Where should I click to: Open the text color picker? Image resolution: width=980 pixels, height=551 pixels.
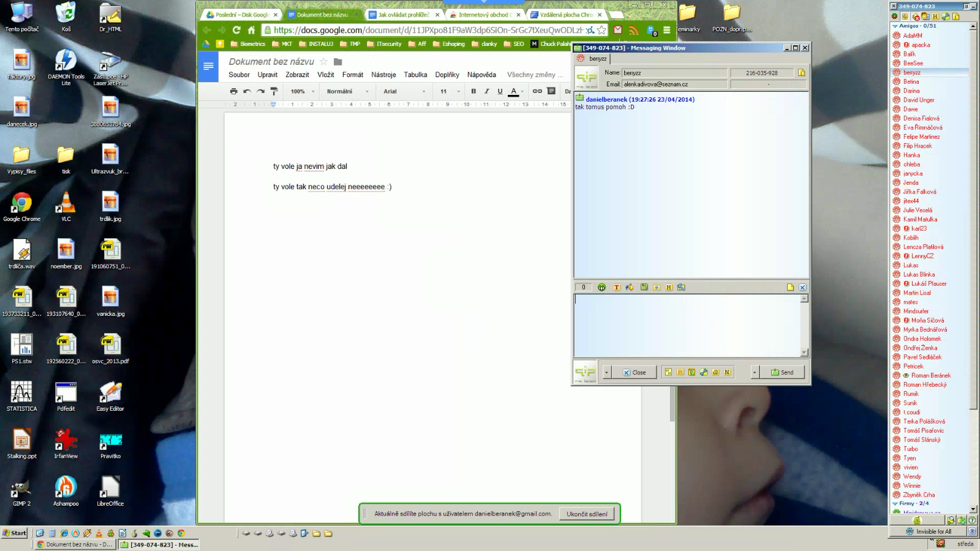click(516, 91)
